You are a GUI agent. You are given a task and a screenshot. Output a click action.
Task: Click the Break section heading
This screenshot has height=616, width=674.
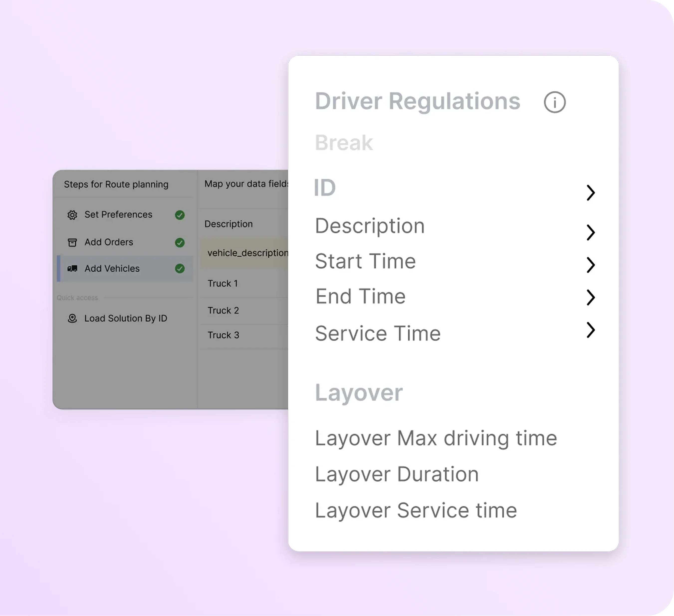point(344,143)
